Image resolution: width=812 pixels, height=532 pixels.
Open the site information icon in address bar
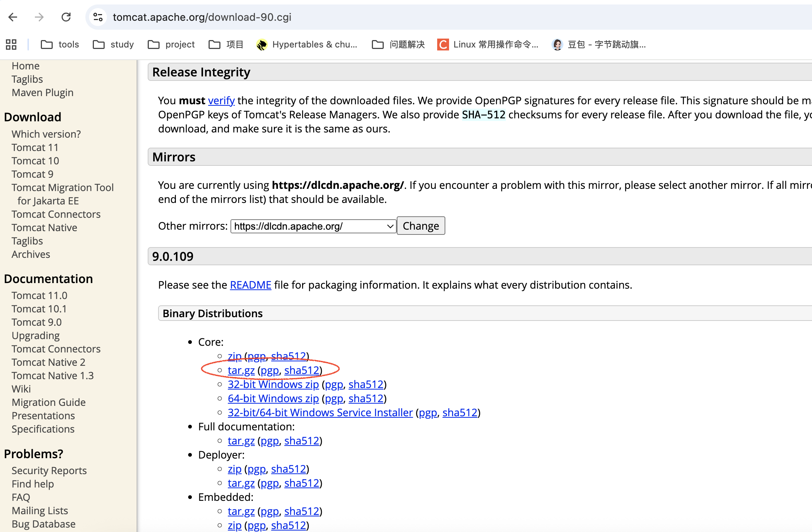click(x=98, y=17)
